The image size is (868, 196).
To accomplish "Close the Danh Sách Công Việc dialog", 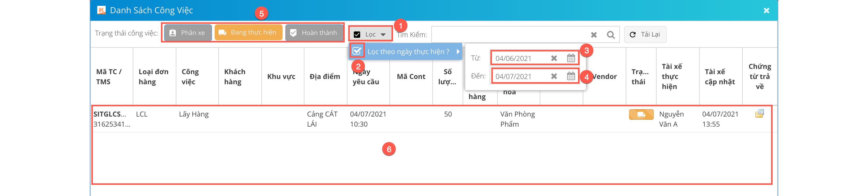I will [766, 10].
